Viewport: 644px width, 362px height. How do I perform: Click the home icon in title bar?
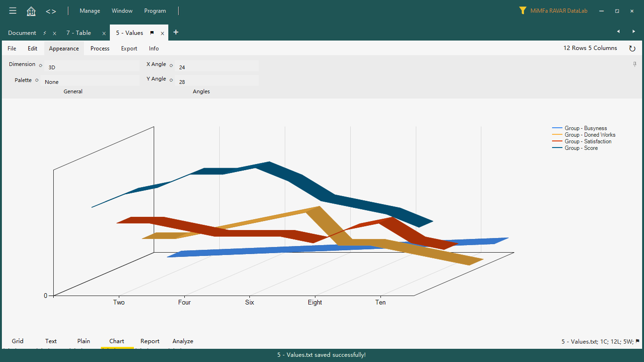31,11
